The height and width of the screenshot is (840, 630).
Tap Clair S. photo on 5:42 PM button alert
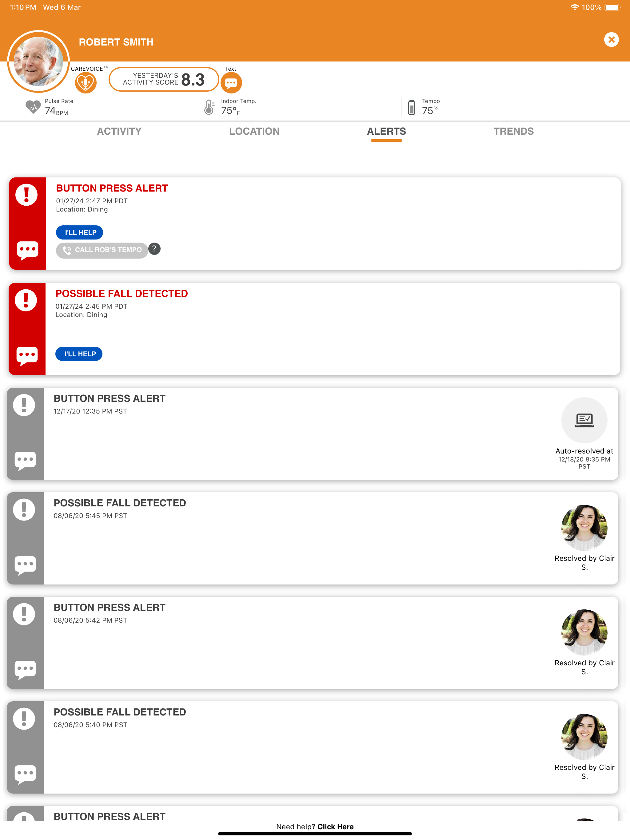584,632
